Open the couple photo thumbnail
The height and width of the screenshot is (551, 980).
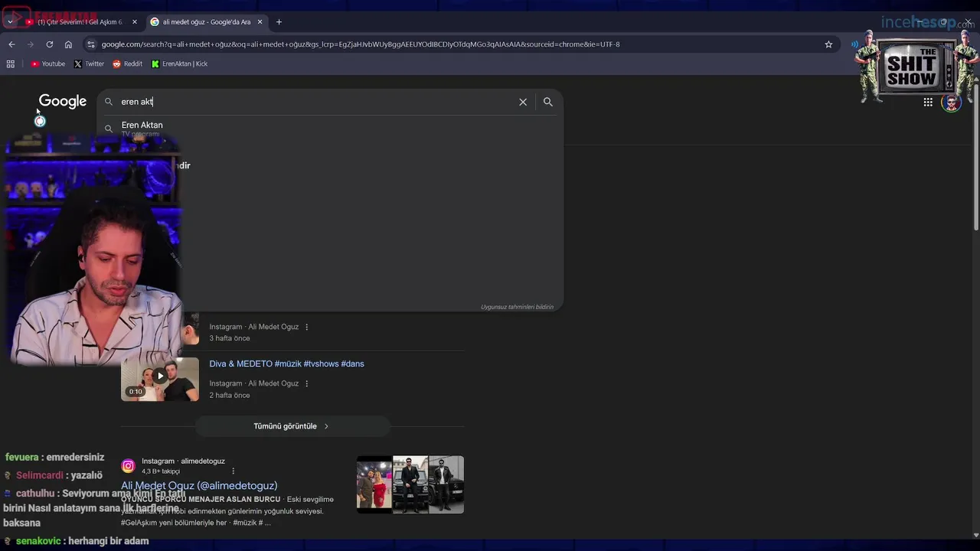374,485
